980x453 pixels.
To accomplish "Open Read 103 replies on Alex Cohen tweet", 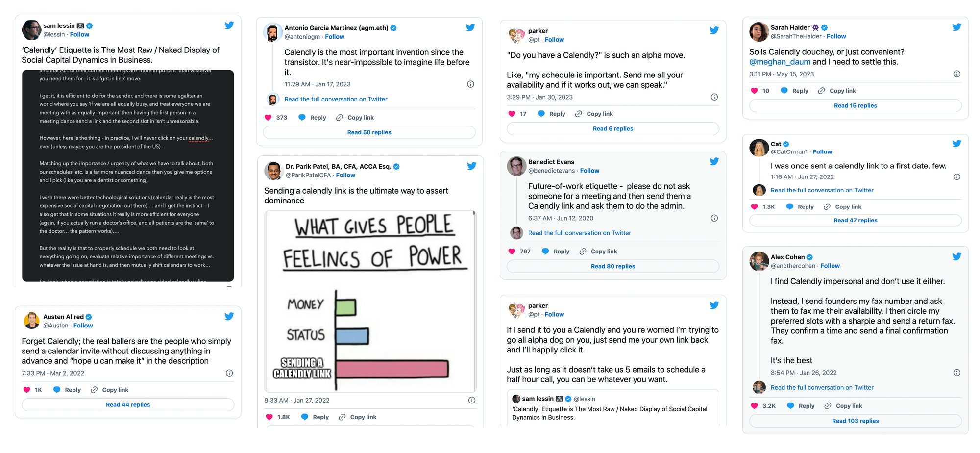I will click(856, 421).
